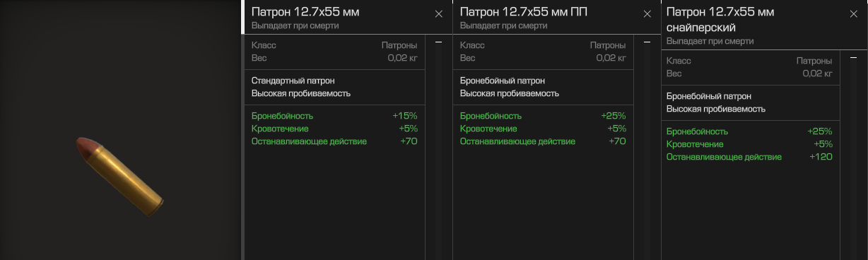The height and width of the screenshot is (260, 868).
Task: Close the Патрон 12.7x55 мм ПП panel
Action: point(647,14)
